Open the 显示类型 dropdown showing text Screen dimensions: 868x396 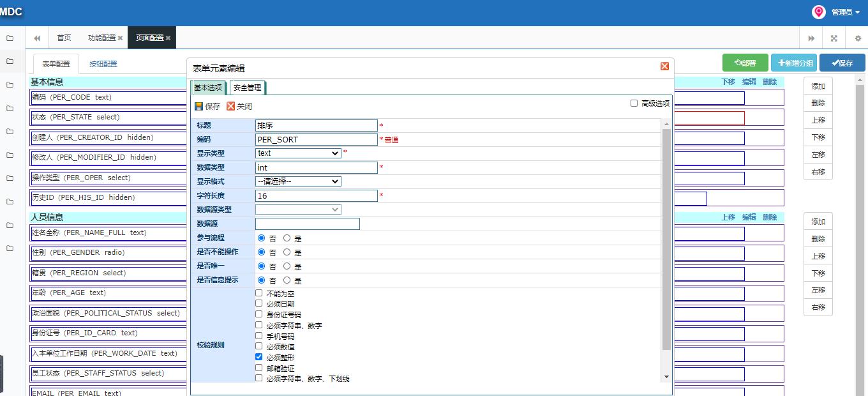pos(298,153)
